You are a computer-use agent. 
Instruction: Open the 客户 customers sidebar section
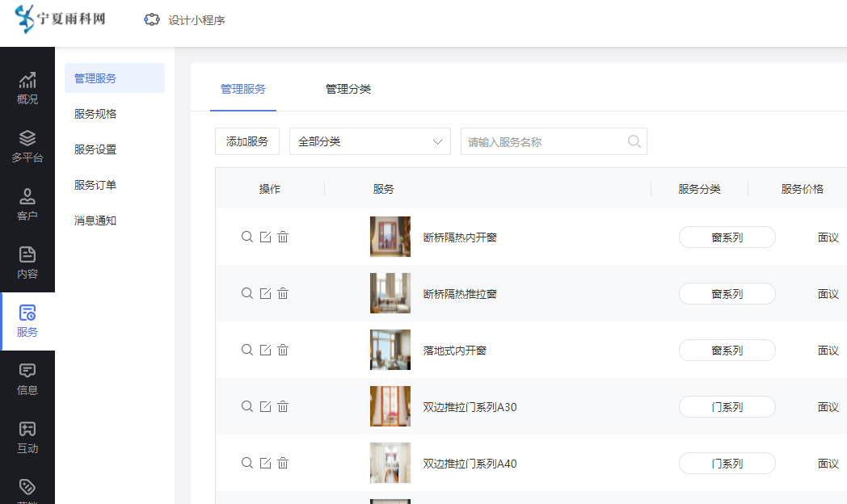(x=27, y=205)
